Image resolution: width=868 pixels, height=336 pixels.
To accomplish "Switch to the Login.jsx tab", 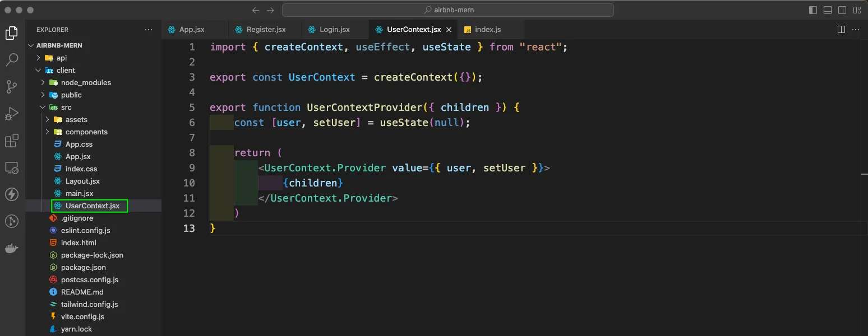I will pyautogui.click(x=335, y=29).
